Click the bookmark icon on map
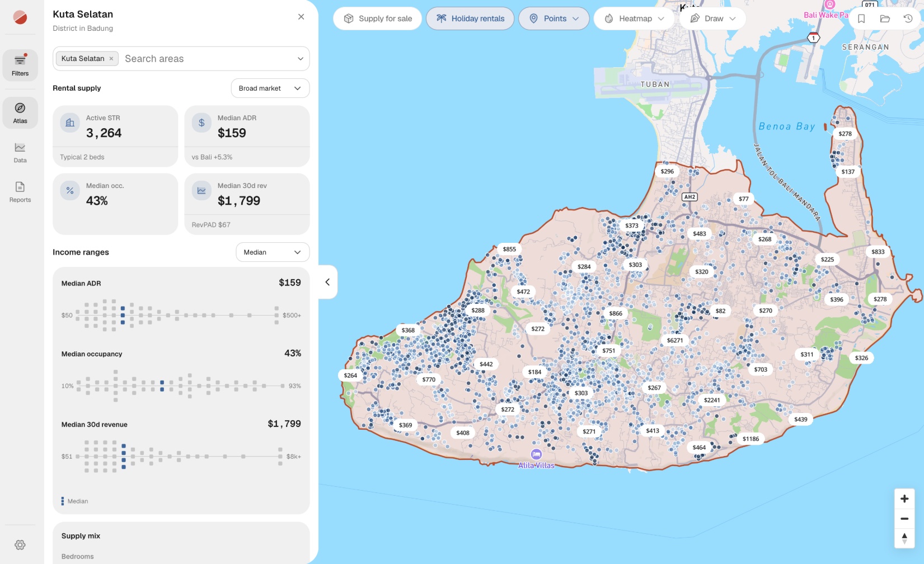 coord(861,18)
